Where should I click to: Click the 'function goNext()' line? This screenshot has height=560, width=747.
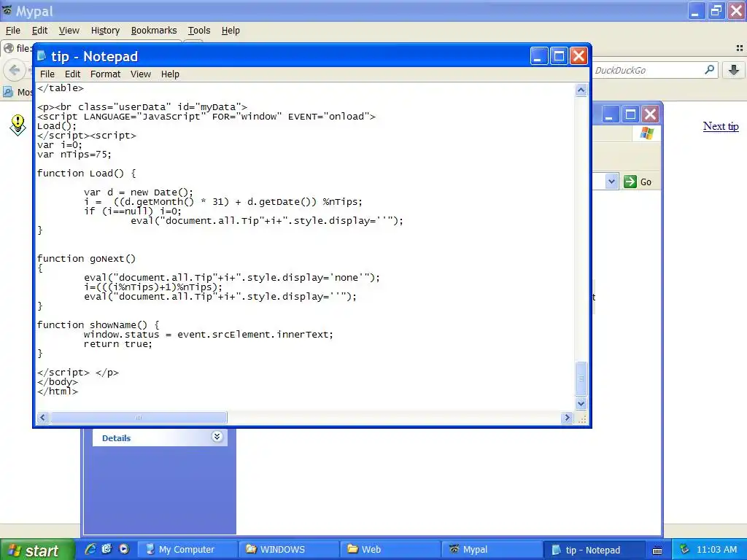(87, 259)
